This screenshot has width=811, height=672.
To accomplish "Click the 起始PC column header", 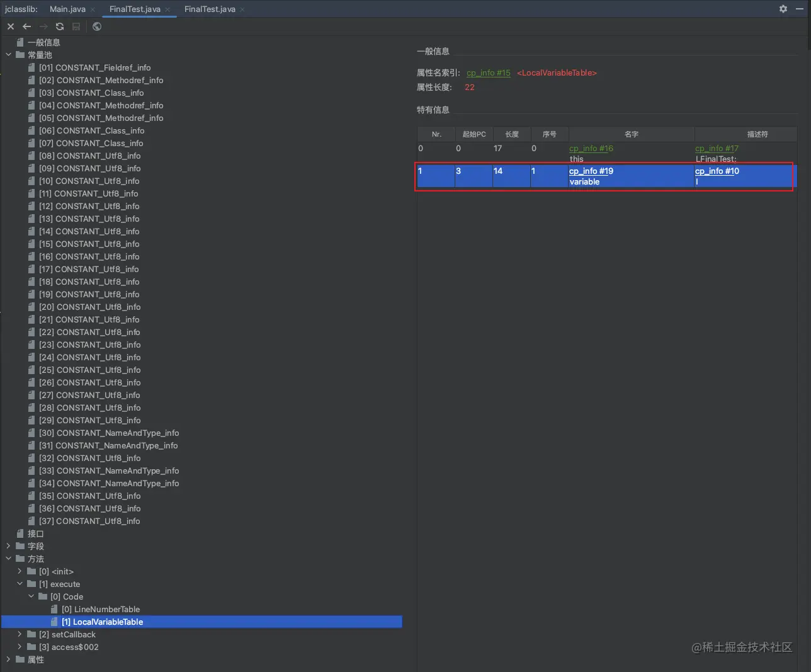I will tap(474, 134).
